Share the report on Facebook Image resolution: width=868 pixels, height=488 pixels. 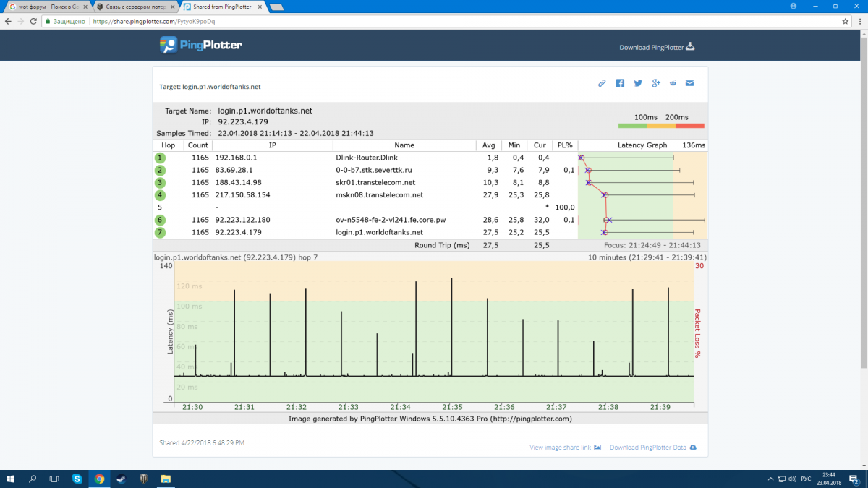click(620, 83)
